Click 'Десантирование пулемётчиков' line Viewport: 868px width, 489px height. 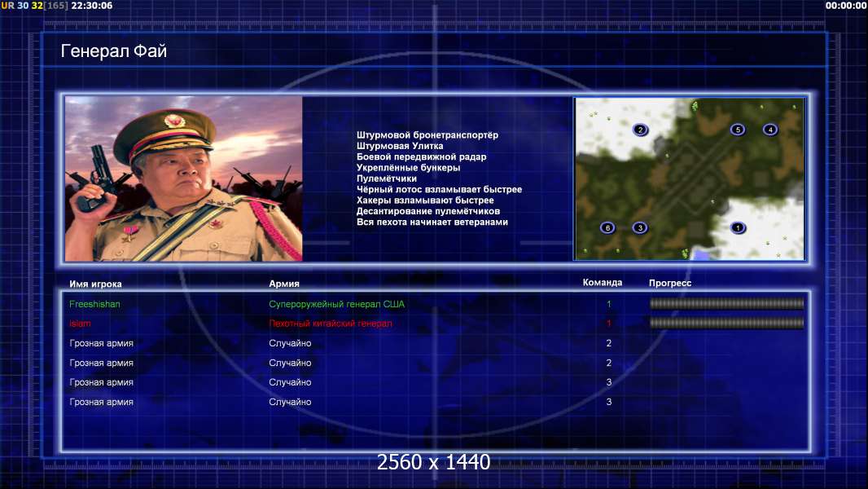tap(428, 211)
